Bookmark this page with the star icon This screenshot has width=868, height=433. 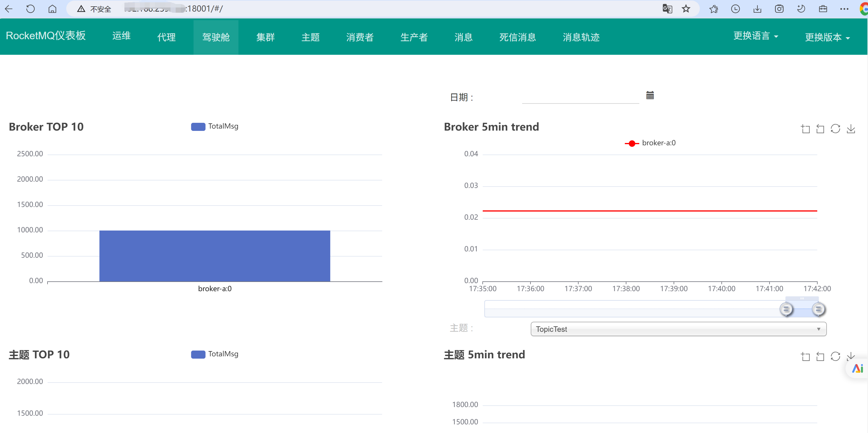click(x=686, y=9)
